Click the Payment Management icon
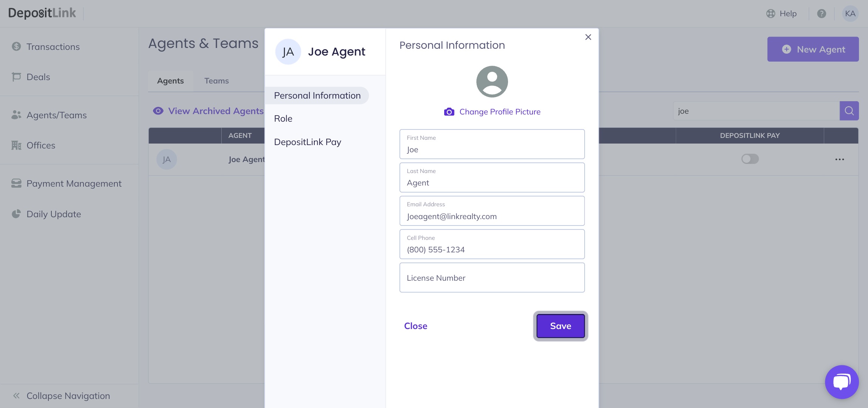The height and width of the screenshot is (408, 868). 16,183
